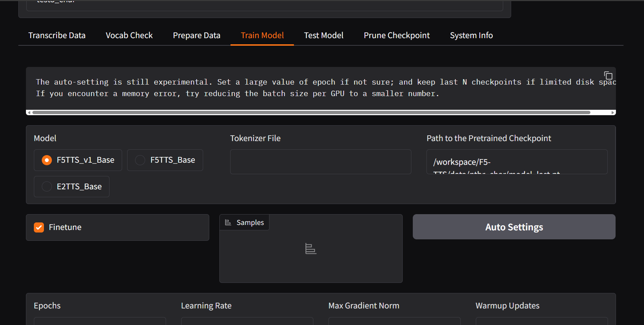Viewport: 644px width, 325px height.
Task: Click the horizontal scrollbar below the info text
Action: (x=311, y=113)
